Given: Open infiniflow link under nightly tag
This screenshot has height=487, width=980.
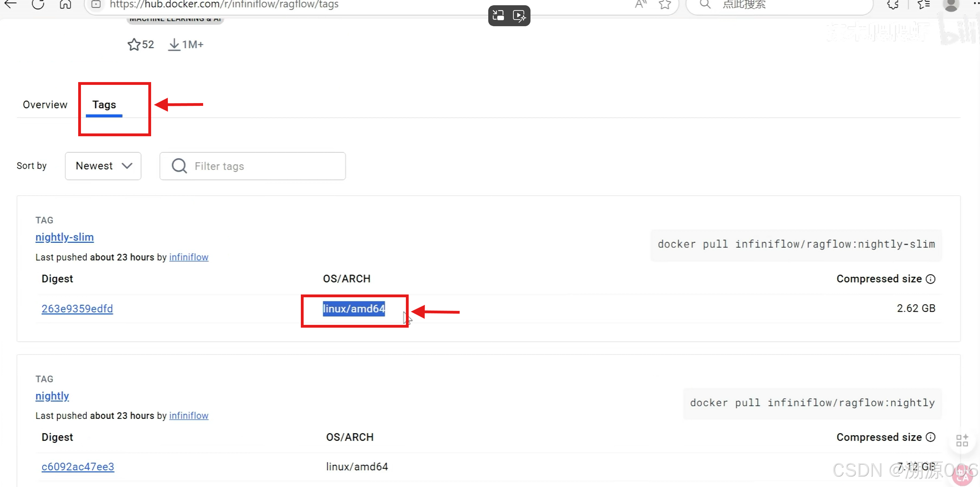Looking at the screenshot, I should coord(189,415).
